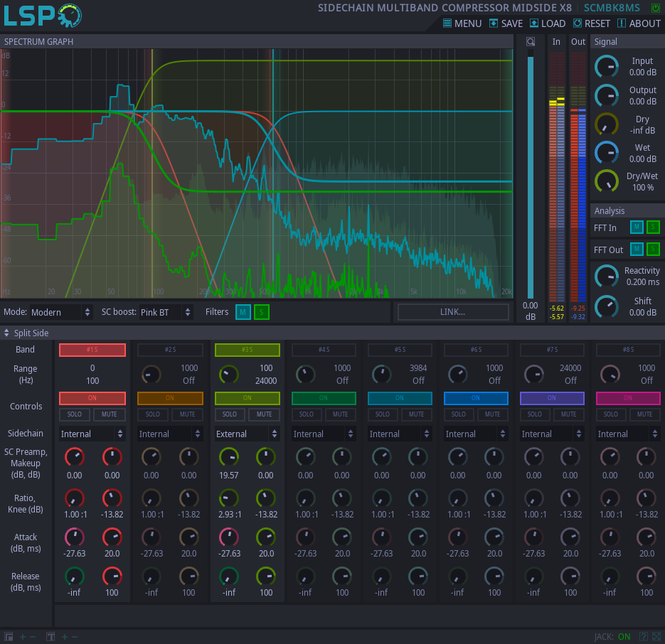
Task: Click SAVE in the top bar
Action: point(506,23)
